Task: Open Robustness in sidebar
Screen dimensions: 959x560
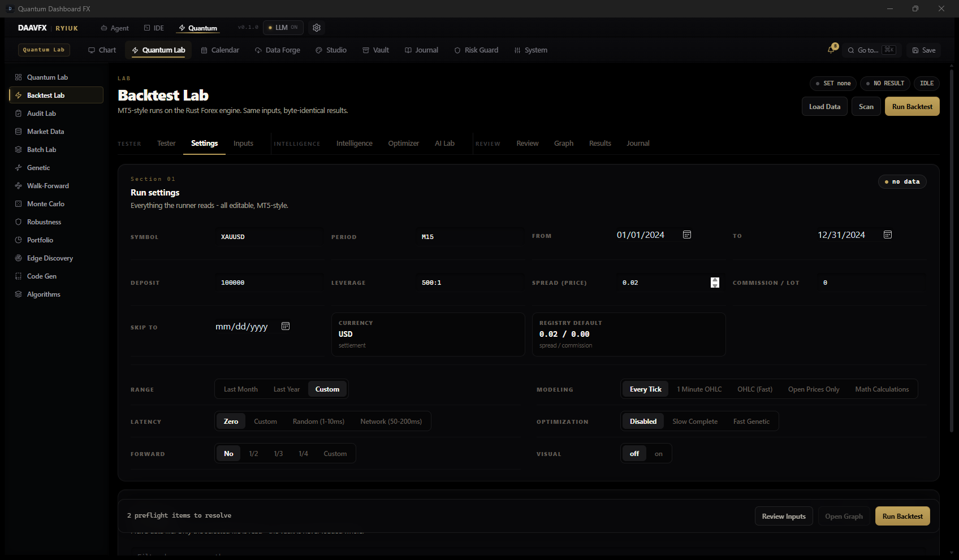Action: coord(57,222)
